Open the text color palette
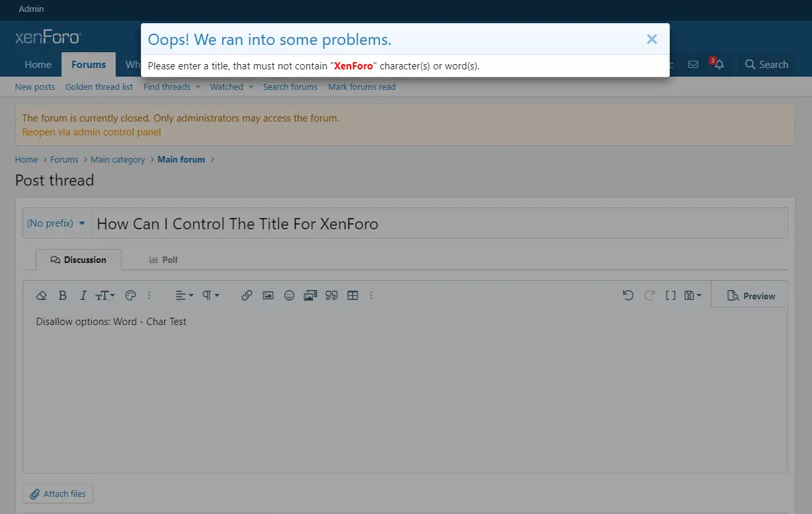The height and width of the screenshot is (514, 812). click(130, 295)
